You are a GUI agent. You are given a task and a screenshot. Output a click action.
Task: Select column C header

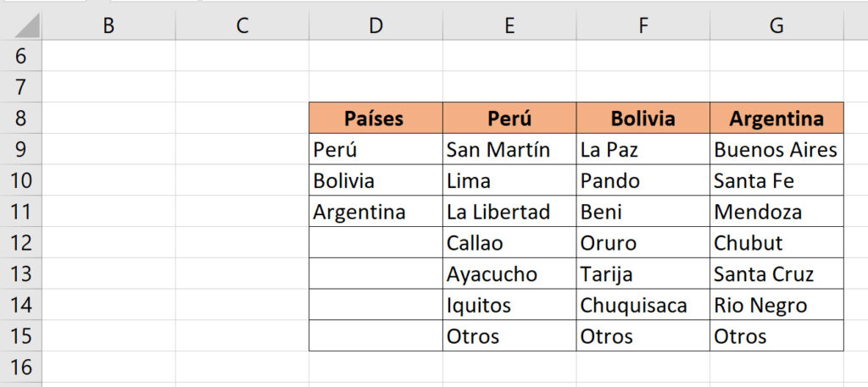pyautogui.click(x=242, y=26)
